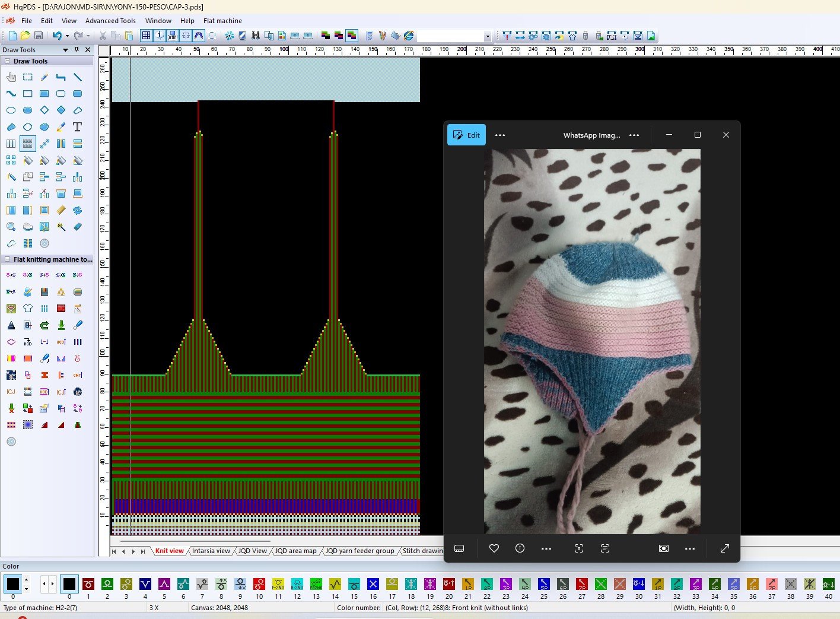Screen dimensions: 840x619
Task: Click the Save file icon
Action: tap(39, 36)
